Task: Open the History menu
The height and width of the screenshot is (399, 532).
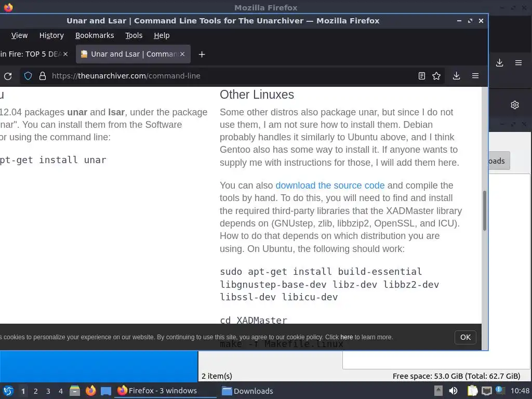Action: [x=51, y=35]
